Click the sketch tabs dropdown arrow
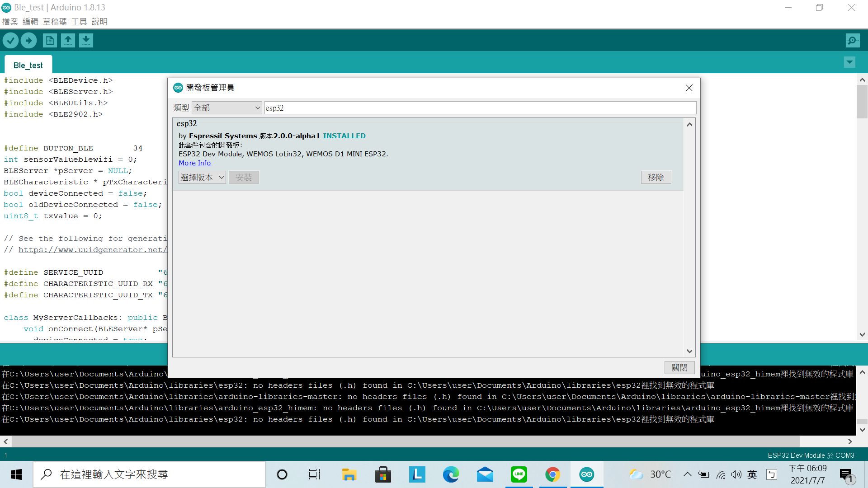Screen dimensions: 868x488 [850, 62]
